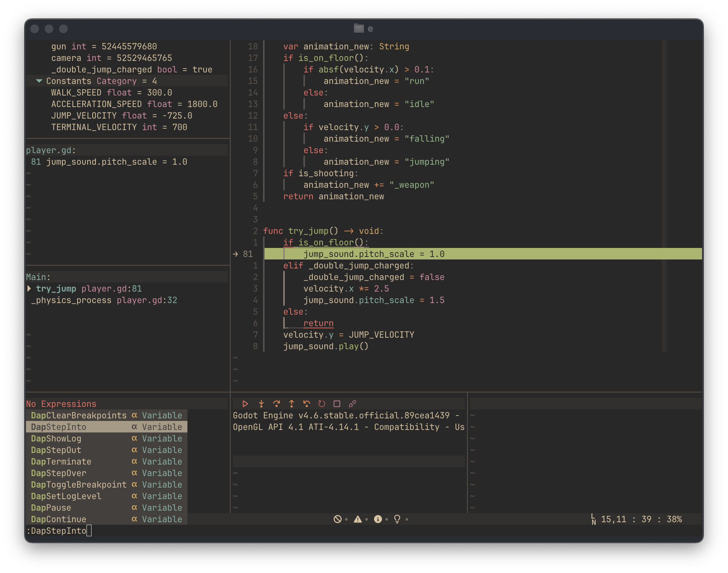728x573 pixels.
Task: Click the debugger play/continue icon
Action: pos(245,404)
